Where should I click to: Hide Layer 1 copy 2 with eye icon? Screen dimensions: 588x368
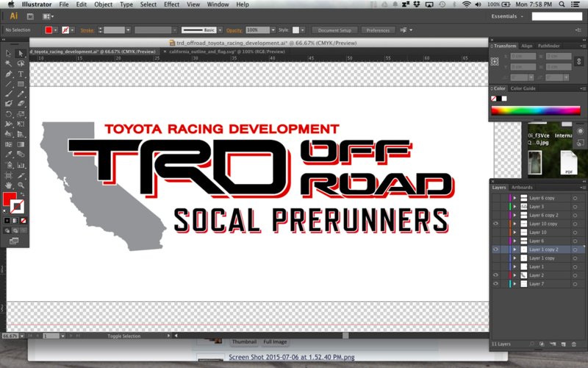coord(495,250)
